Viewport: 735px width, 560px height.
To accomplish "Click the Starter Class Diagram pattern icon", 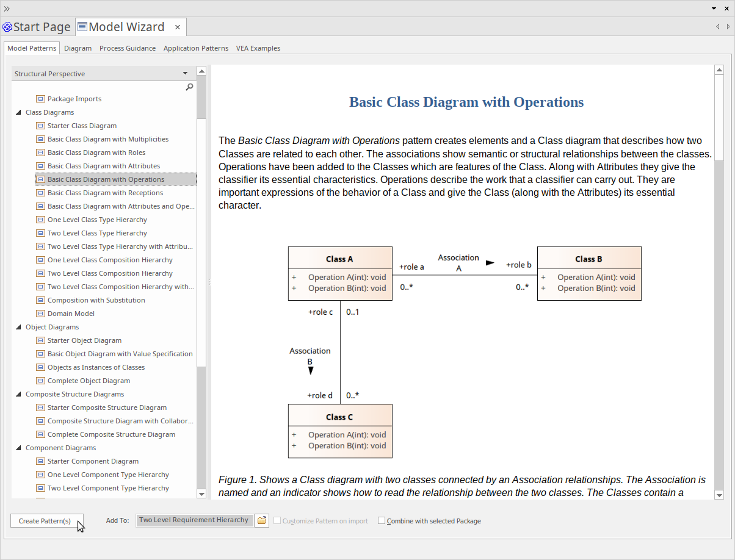I will (x=40, y=126).
